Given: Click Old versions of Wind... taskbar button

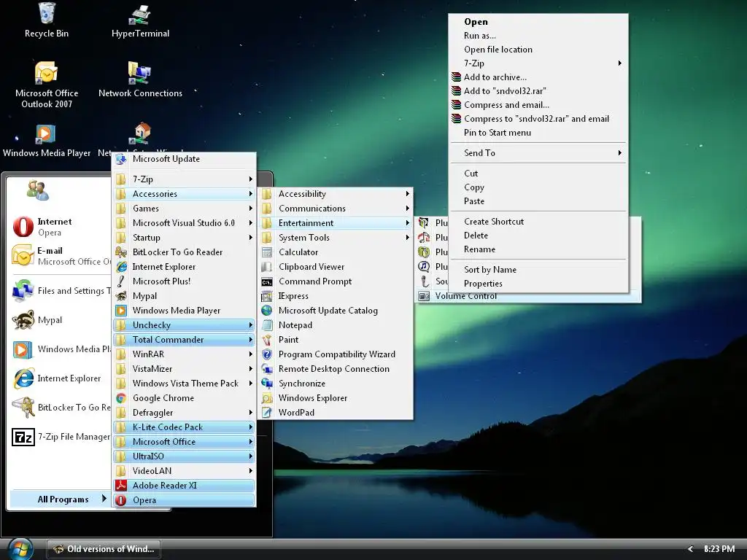Looking at the screenshot, I should (x=104, y=549).
